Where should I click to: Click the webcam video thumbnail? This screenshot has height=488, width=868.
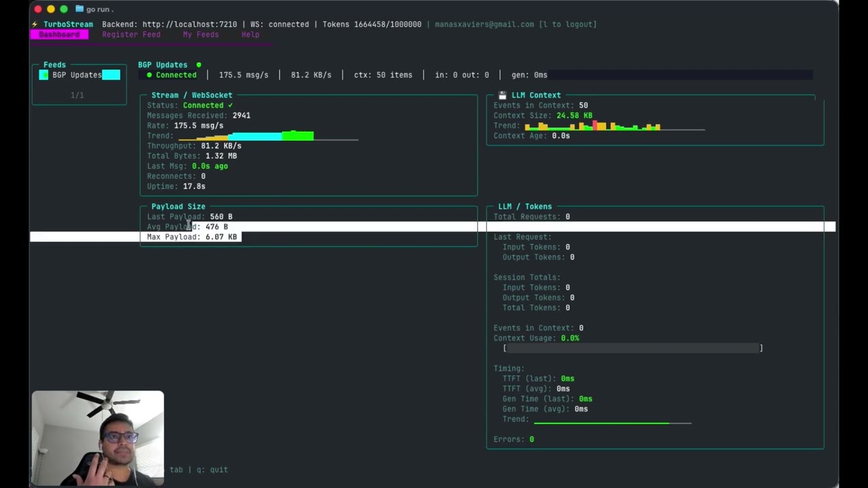pos(98,438)
